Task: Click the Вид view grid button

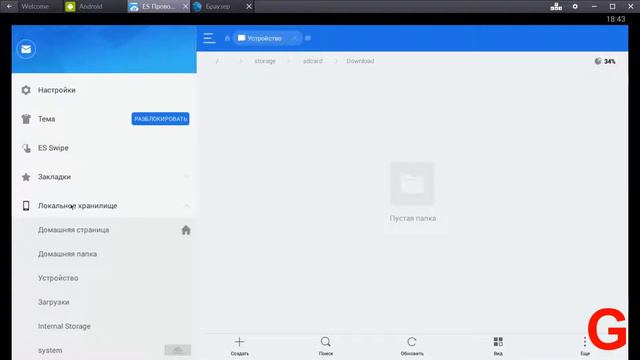Action: coord(498,346)
